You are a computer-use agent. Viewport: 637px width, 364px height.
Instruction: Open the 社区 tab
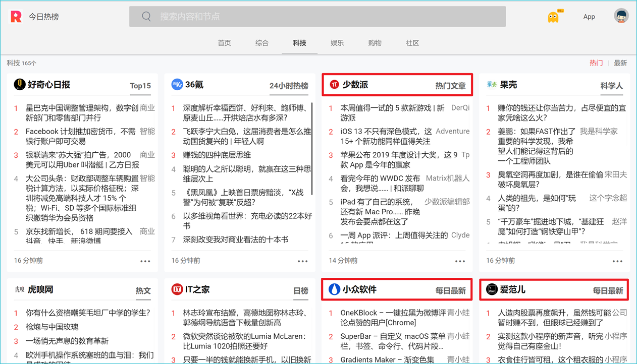(x=412, y=43)
